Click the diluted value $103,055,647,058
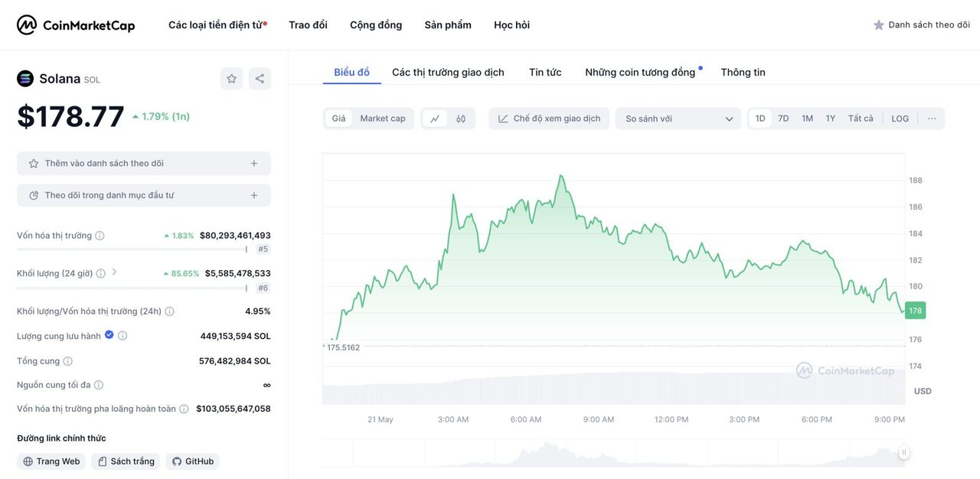980x479 pixels. point(234,409)
